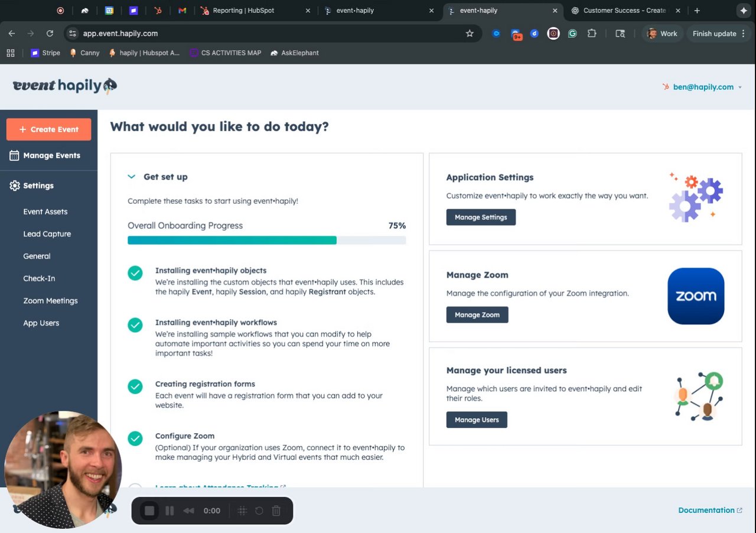Screen dimensions: 756x533
Task: Click the dotted grid icon in recorder bar
Action: [242, 511]
